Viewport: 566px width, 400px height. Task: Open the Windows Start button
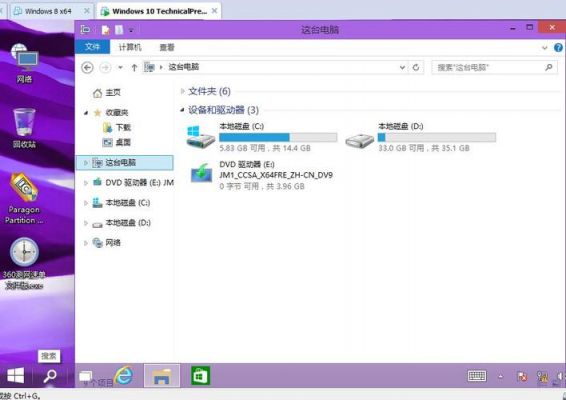[16, 376]
